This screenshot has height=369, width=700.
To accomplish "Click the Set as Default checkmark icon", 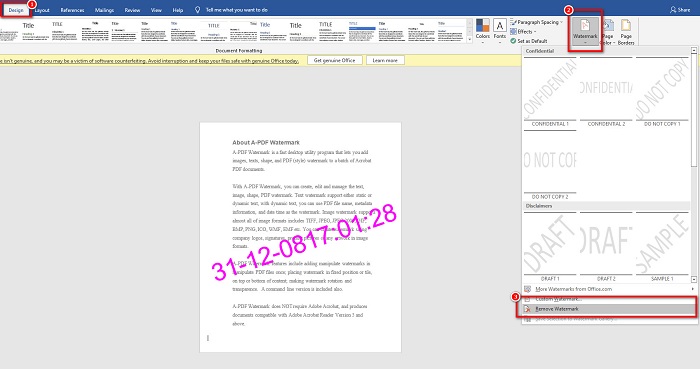I will point(513,41).
